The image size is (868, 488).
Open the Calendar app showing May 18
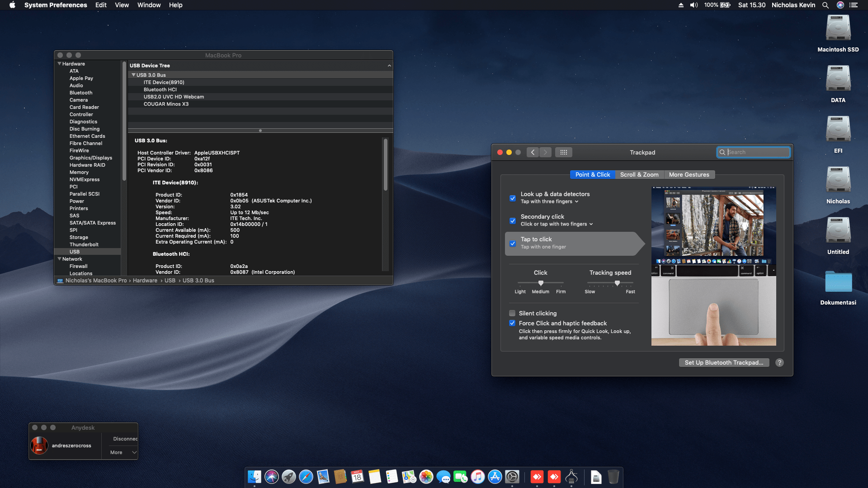click(357, 478)
